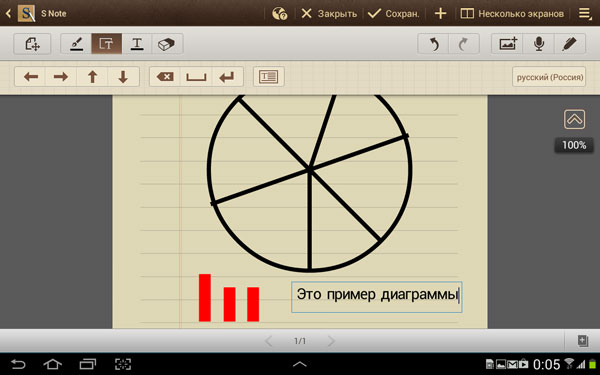The width and height of the screenshot is (600, 375).
Task: Open Несколько экранов (multi-window) mode
Action: point(512,14)
